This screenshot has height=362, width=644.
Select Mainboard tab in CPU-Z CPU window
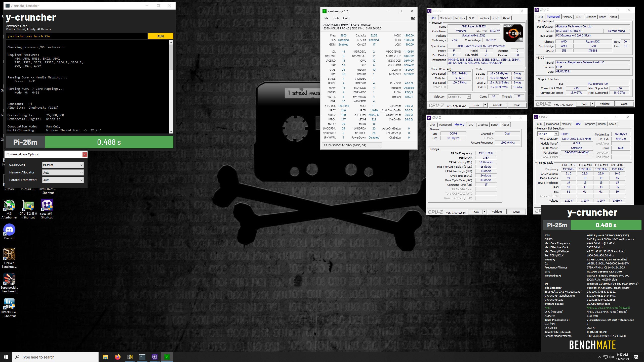pyautogui.click(x=446, y=18)
